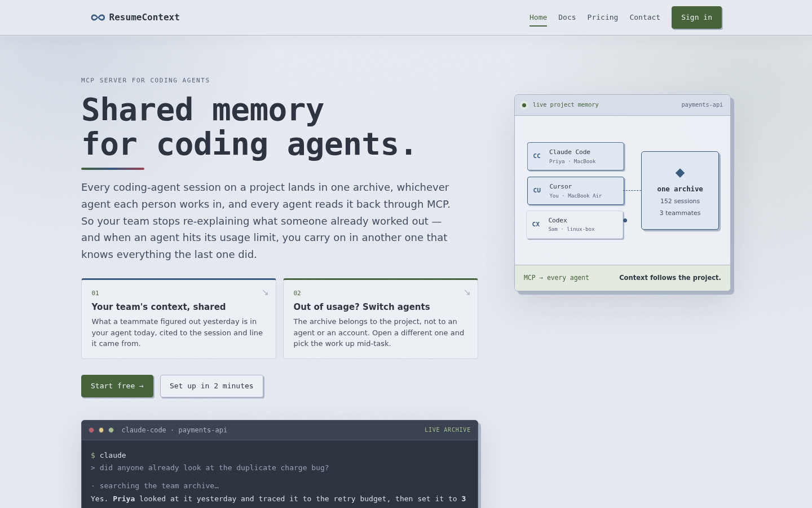This screenshot has height=508, width=812.
Task: Open the Docs nav link
Action: [567, 17]
